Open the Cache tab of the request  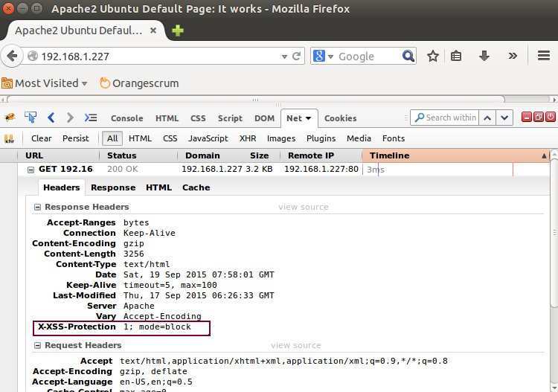[x=196, y=187]
